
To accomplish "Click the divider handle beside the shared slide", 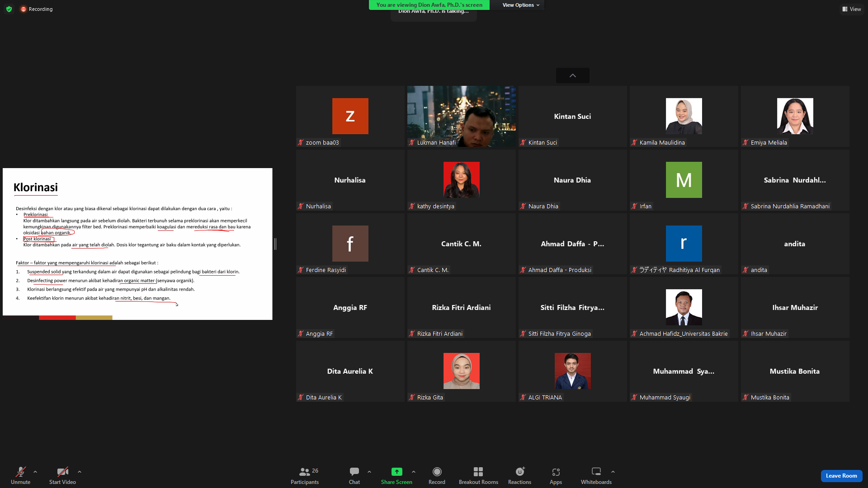I will coord(275,244).
